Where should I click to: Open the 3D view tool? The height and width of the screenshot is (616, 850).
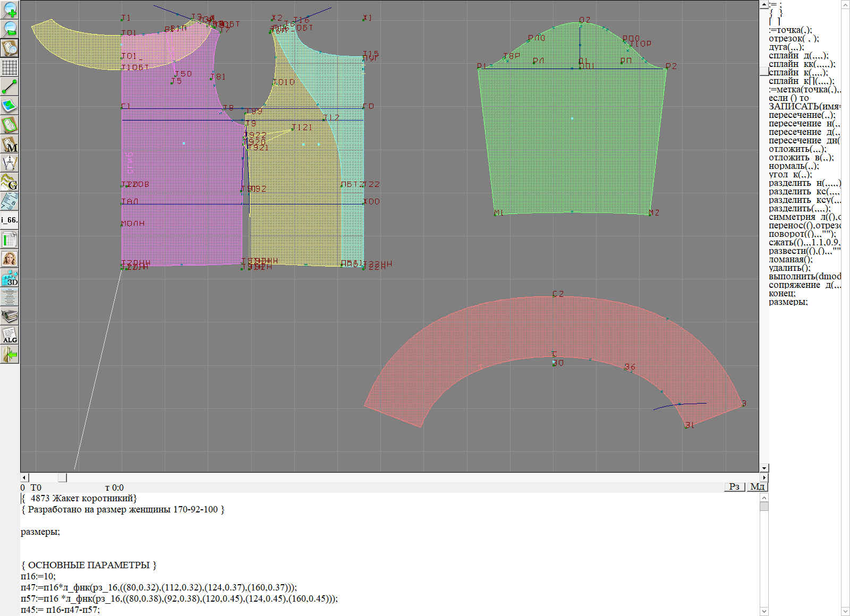point(10,278)
